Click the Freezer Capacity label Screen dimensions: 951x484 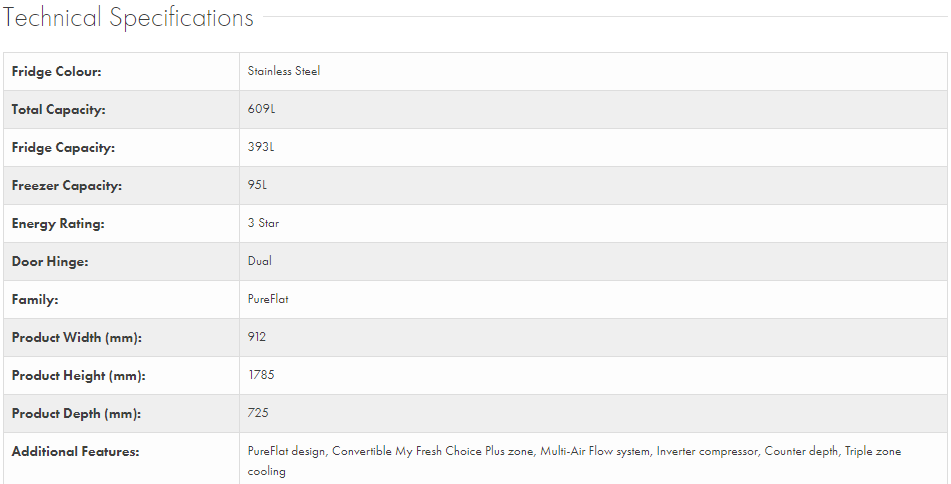click(66, 186)
